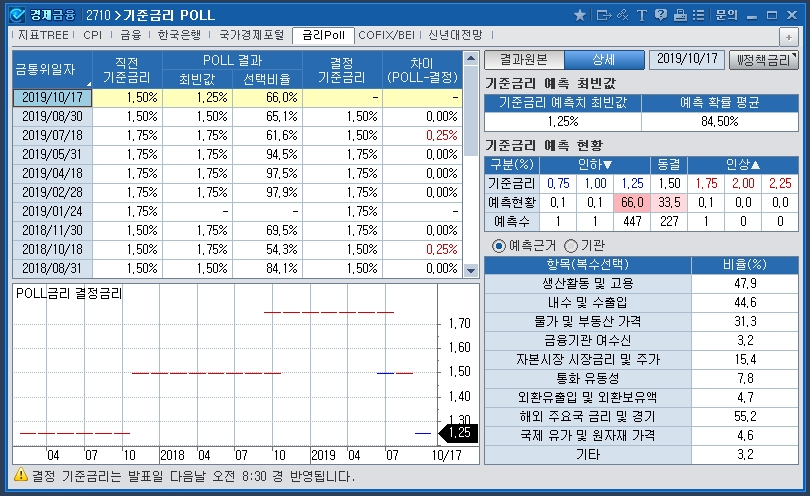The width and height of the screenshot is (810, 496).
Task: Click the 결과원본 toggle button
Action: tap(524, 60)
